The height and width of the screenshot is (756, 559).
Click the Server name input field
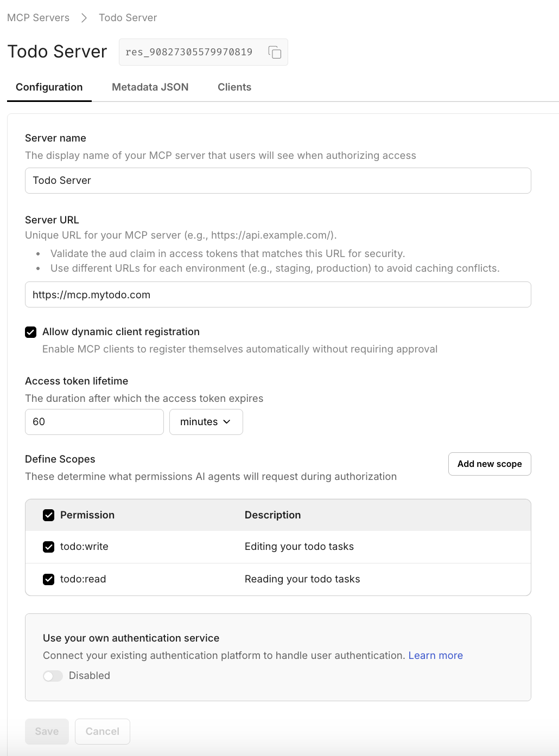click(278, 181)
